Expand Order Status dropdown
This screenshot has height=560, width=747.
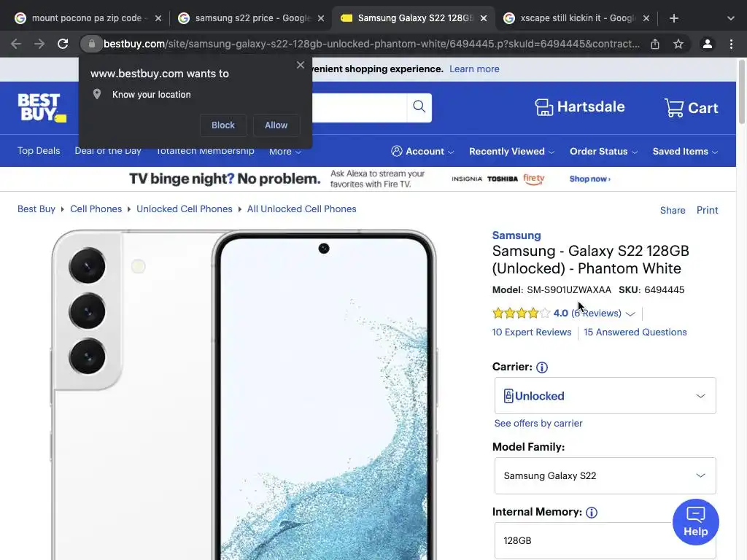click(603, 152)
